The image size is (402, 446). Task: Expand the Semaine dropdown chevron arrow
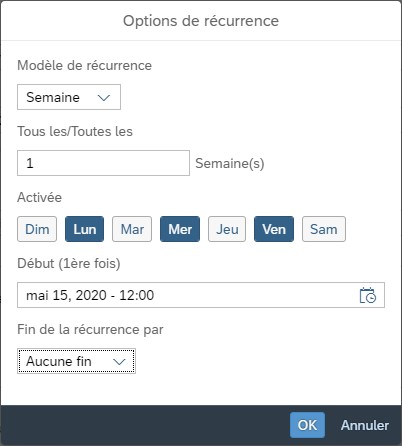(104, 98)
